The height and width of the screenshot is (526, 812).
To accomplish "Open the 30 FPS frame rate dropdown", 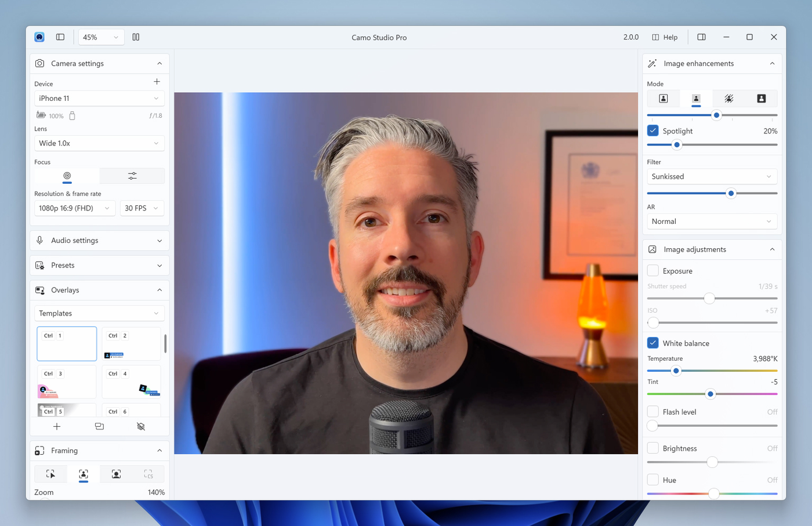I will click(x=142, y=208).
